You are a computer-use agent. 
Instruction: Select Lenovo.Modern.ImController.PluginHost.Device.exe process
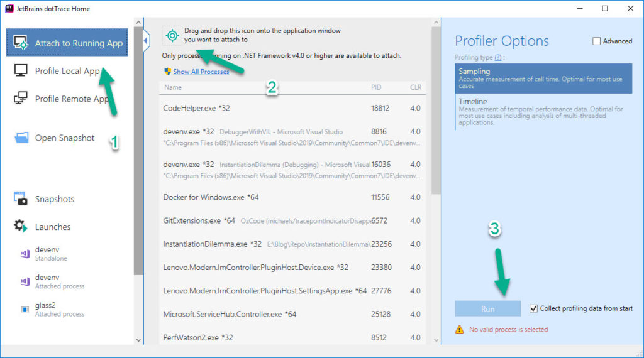[292, 268]
